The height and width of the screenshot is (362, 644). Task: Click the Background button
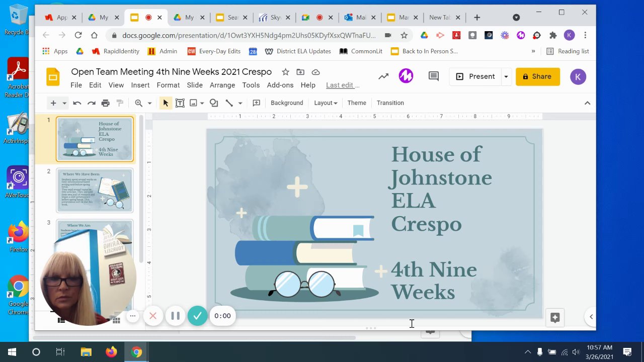coord(287,103)
